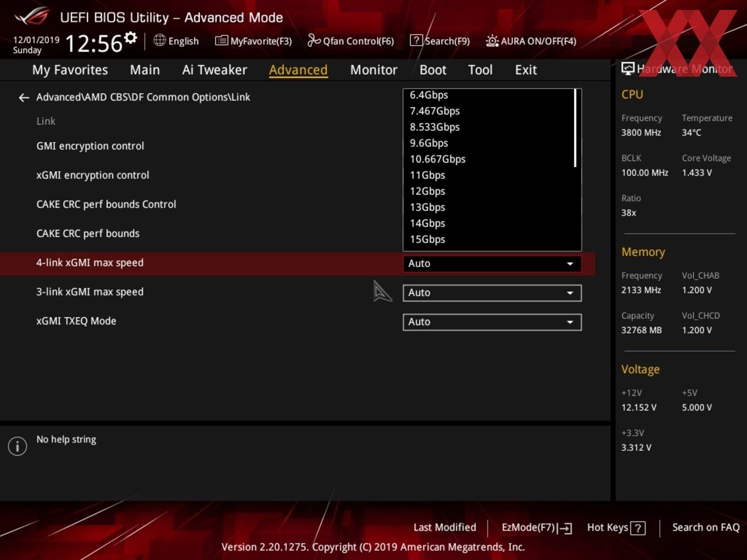Open MyFavorite(F3) from the top bar
Screen dimensions: 747x560
(261, 41)
